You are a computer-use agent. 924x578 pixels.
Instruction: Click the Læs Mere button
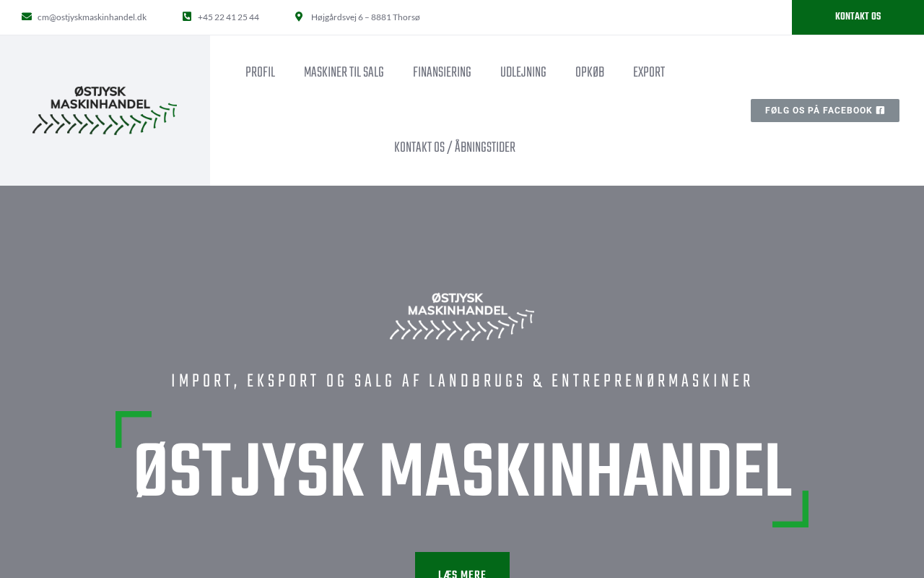tap(462, 566)
